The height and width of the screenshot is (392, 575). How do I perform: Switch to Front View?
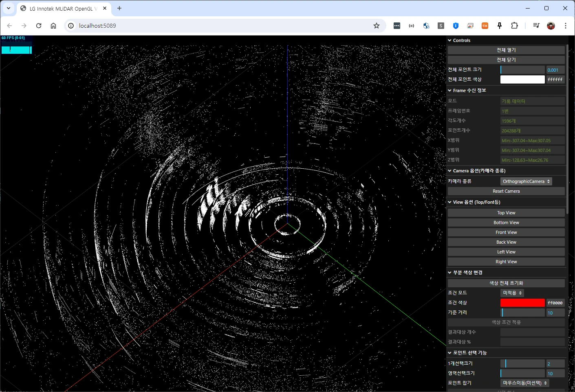pos(506,232)
